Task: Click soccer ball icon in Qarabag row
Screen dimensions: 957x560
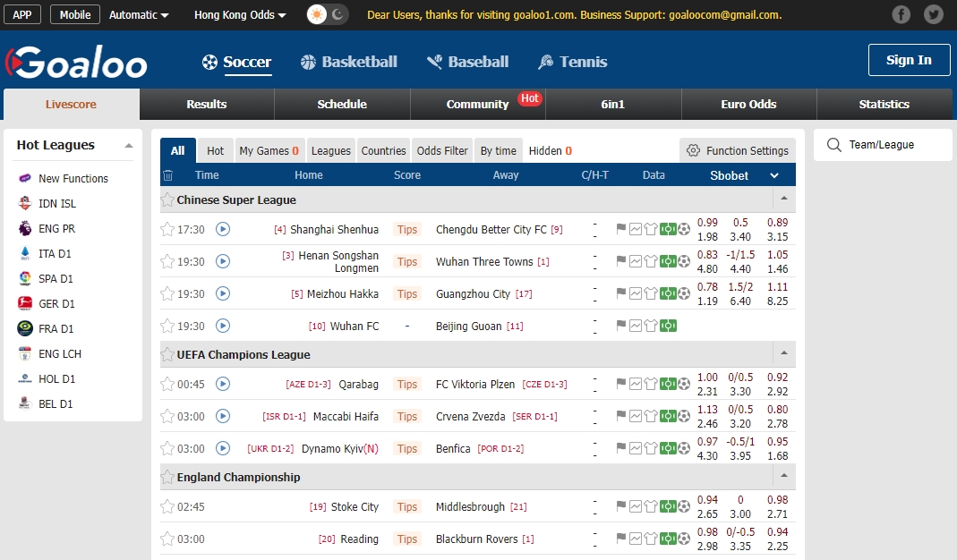Action: pos(684,384)
